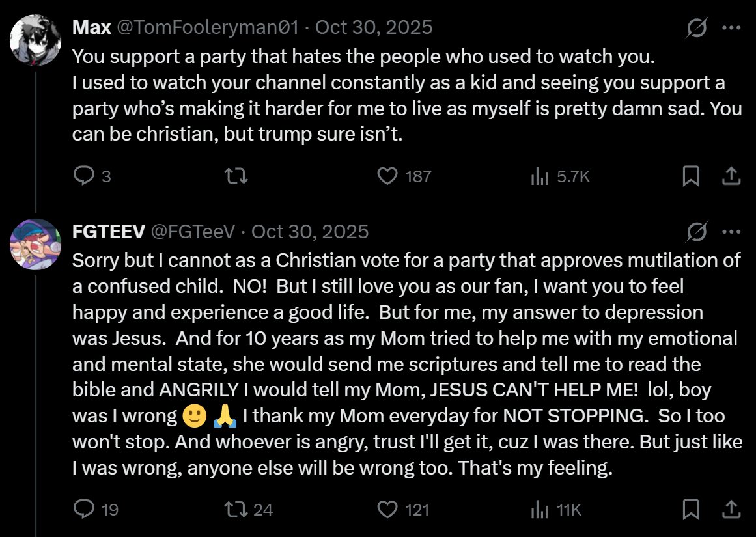
Task: Open more options menu on FGTEEV's tweet
Action: [731, 232]
